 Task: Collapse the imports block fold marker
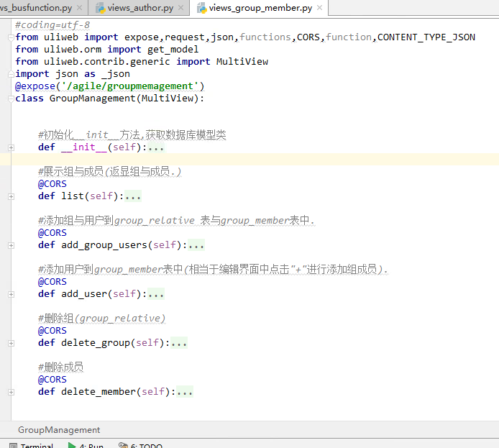pos(11,38)
